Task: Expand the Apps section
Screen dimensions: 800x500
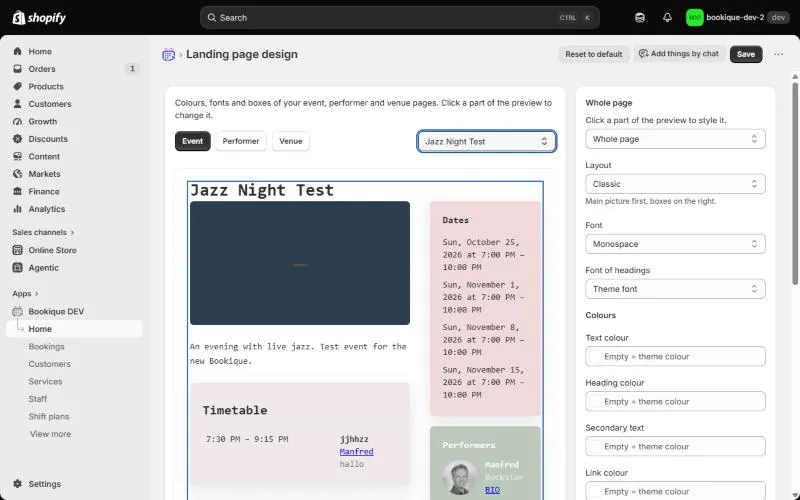Action: click(26, 293)
